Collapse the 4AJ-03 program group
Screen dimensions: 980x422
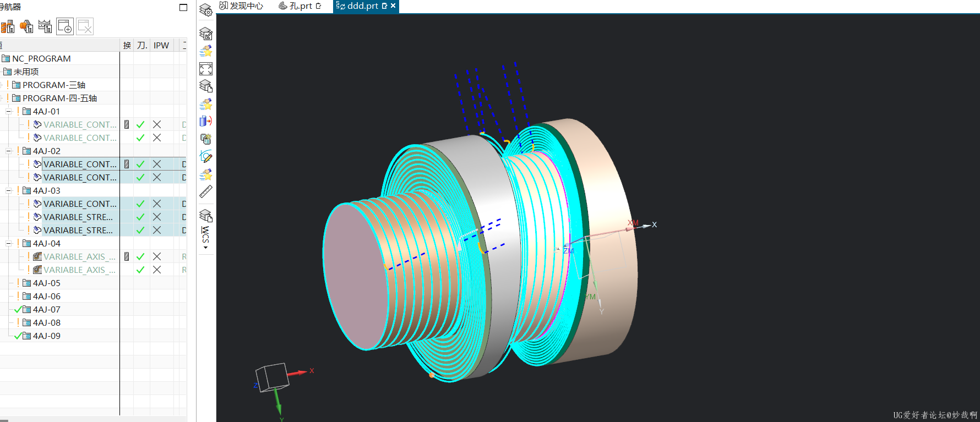click(8, 190)
